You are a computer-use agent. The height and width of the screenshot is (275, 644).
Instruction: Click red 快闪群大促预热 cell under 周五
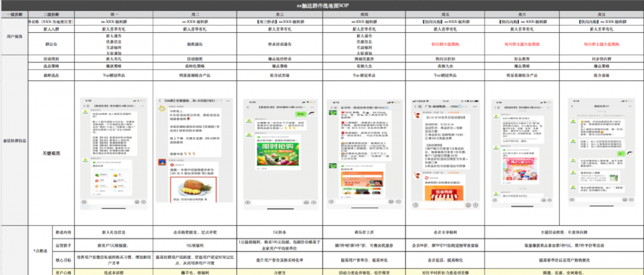tap(445, 44)
